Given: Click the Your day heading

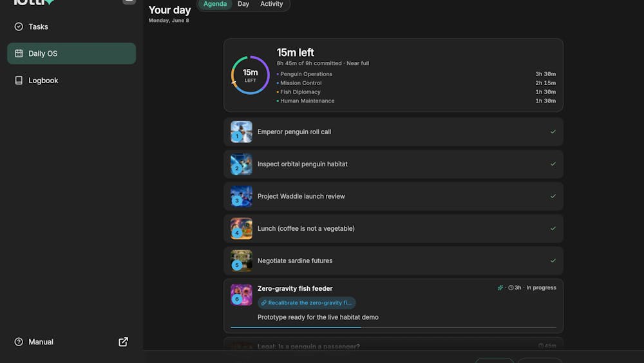Looking at the screenshot, I should (x=169, y=10).
